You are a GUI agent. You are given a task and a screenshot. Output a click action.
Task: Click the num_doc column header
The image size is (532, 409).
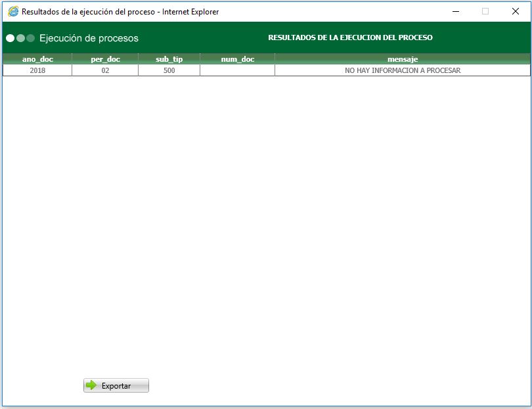pos(236,59)
